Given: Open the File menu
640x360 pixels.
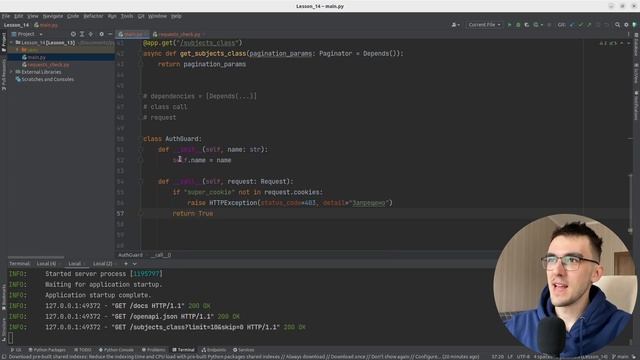Looking at the screenshot, I should click(6, 16).
